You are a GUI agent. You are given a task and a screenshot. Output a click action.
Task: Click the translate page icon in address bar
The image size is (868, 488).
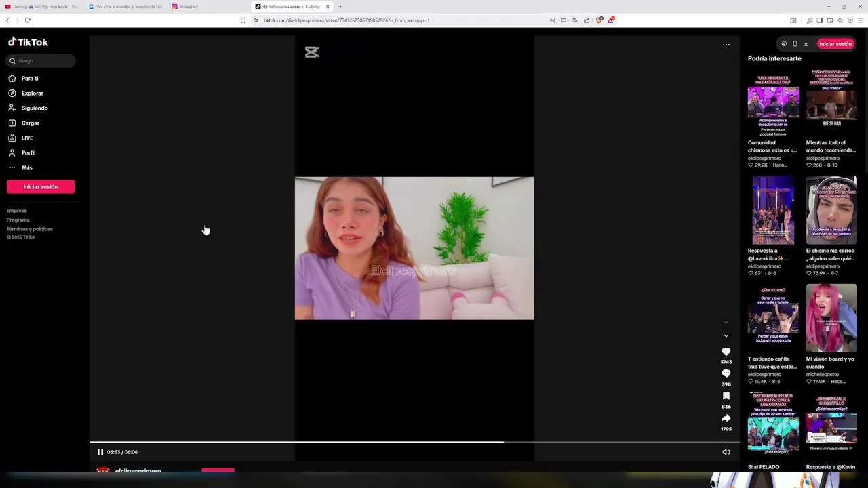575,20
